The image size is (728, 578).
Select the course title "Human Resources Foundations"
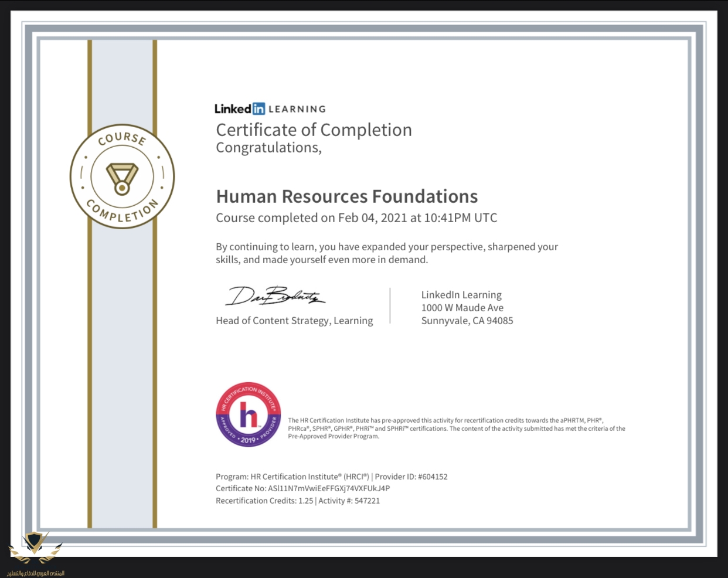pos(347,196)
